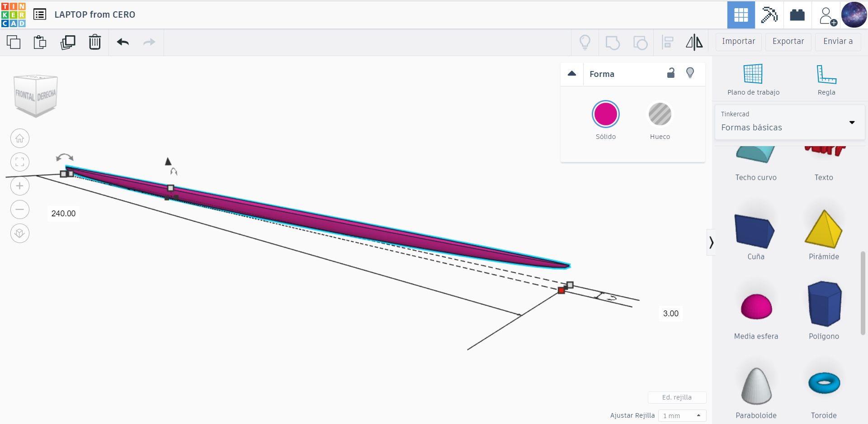
Task: Click the Mirror tool icon
Action: pos(694,43)
